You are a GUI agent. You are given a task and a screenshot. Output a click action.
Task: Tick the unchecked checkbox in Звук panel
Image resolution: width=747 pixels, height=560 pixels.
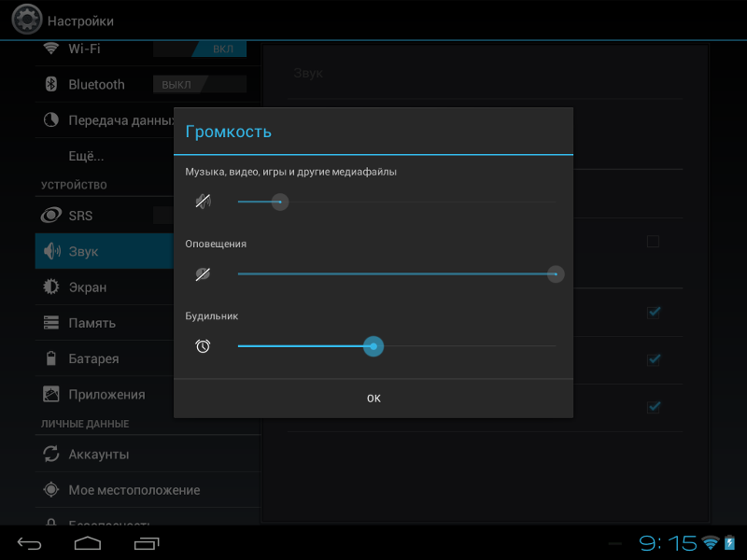(x=653, y=242)
